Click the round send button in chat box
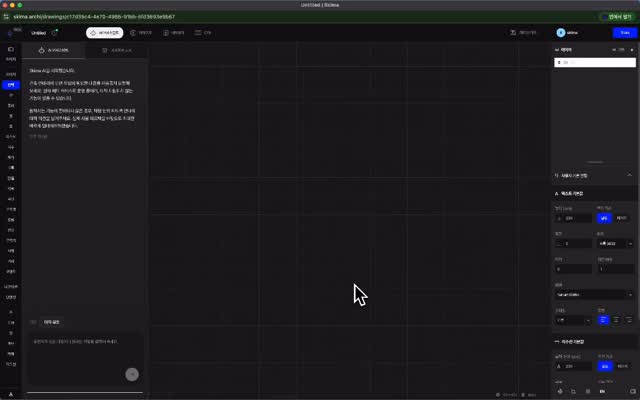 pyautogui.click(x=132, y=374)
